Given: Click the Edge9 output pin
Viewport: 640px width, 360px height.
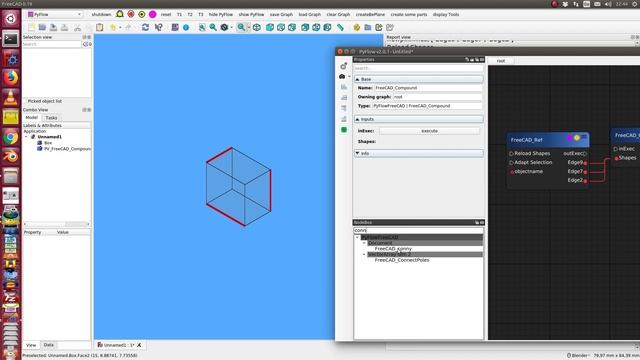Looking at the screenshot, I should click(585, 163).
